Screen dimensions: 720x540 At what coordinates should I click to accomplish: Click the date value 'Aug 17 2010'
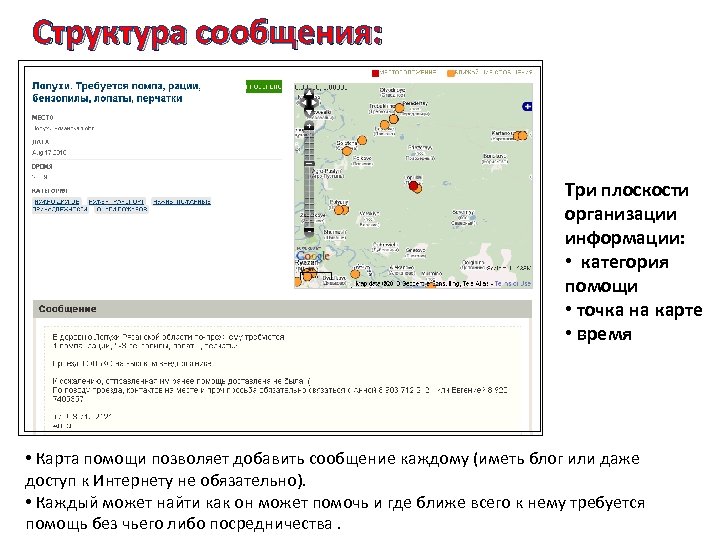(x=49, y=152)
